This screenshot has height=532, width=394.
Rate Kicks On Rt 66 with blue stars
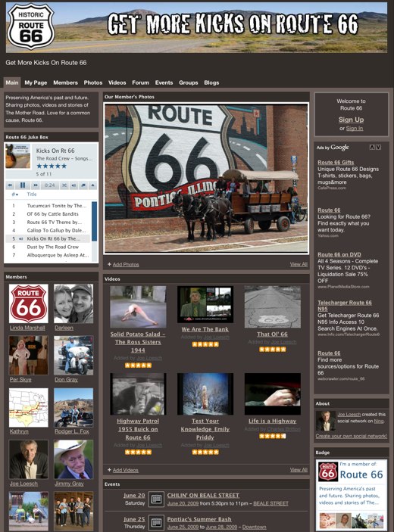(52, 166)
